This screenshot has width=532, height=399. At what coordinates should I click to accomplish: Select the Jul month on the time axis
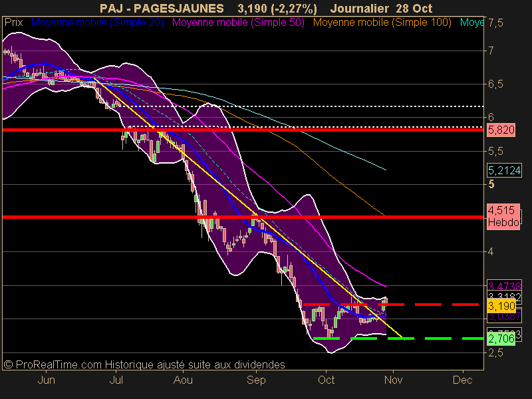116,380
